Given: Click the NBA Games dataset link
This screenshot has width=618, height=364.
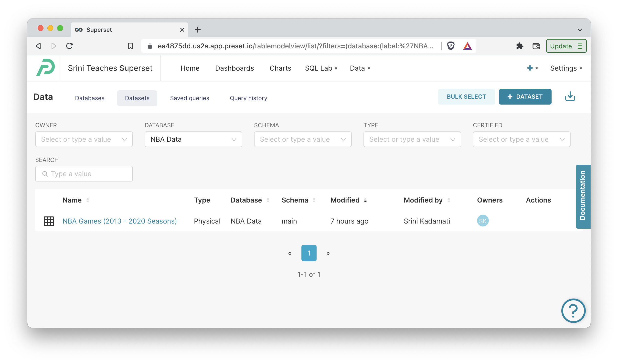Looking at the screenshot, I should pos(119,221).
